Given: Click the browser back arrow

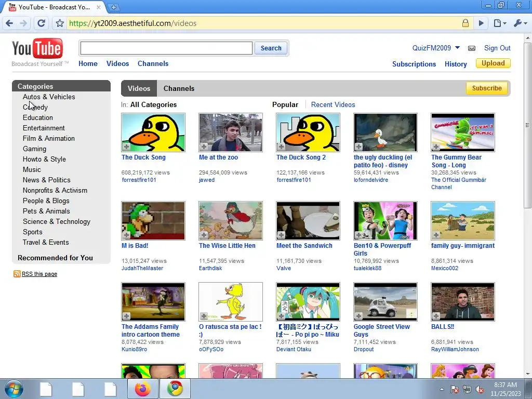Looking at the screenshot, I should 9,23.
